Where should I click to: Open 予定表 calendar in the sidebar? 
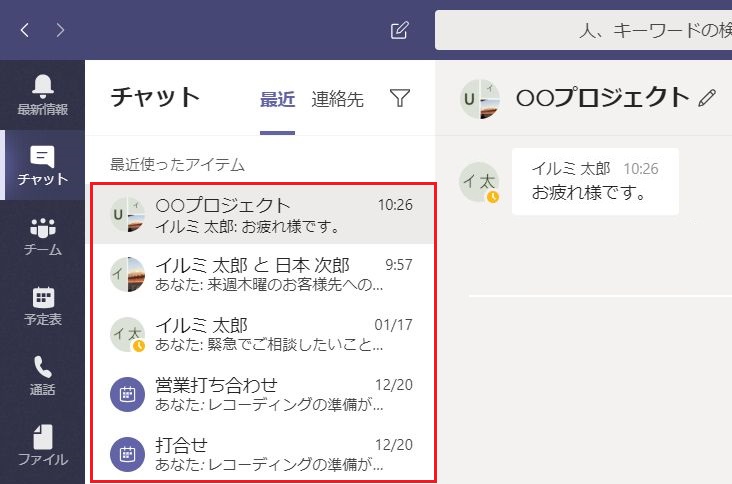click(42, 306)
